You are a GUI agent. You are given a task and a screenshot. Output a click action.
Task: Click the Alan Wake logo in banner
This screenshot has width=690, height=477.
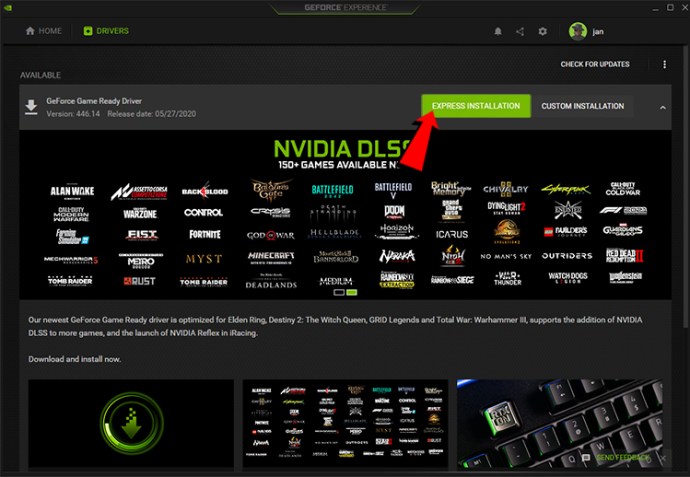[x=72, y=191]
